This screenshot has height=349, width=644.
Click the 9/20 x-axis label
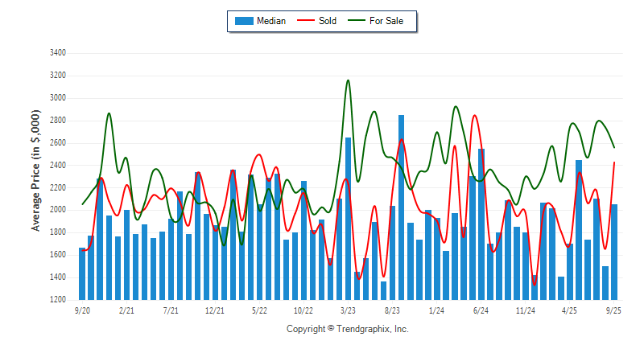pyautogui.click(x=82, y=310)
